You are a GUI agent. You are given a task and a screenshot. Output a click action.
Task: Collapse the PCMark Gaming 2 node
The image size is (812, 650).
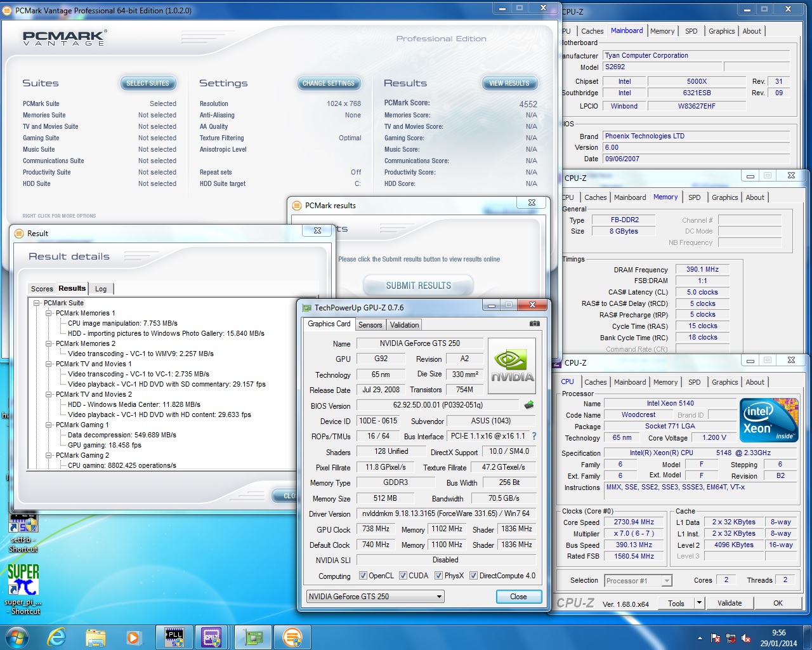click(x=49, y=456)
